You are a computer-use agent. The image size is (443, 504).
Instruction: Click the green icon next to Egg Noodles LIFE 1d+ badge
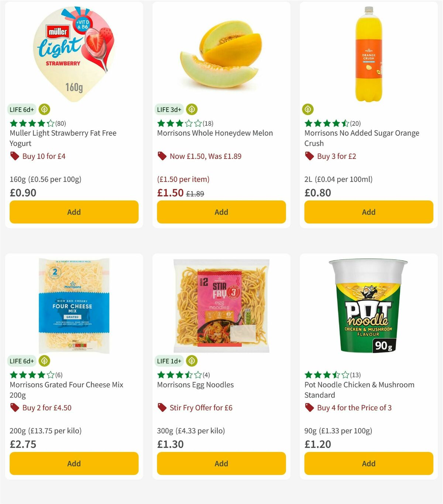point(192,361)
